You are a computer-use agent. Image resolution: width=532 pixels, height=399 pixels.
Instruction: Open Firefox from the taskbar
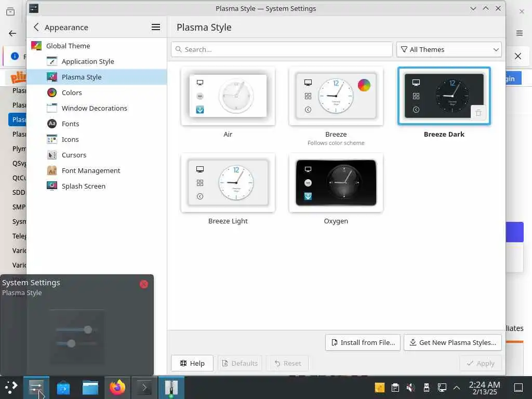[x=117, y=388]
